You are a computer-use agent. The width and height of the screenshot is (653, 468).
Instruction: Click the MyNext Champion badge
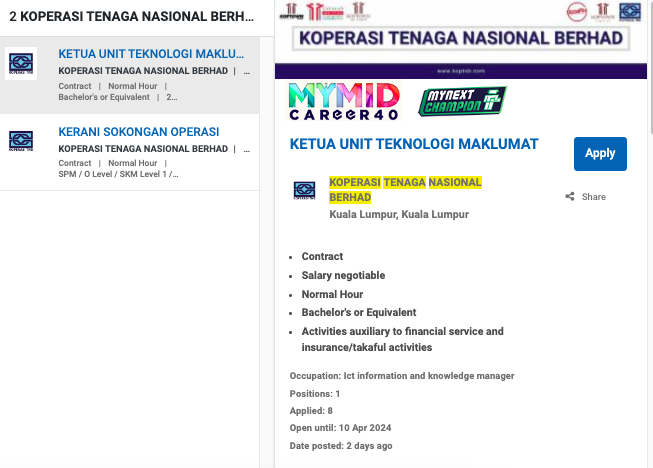(461, 101)
